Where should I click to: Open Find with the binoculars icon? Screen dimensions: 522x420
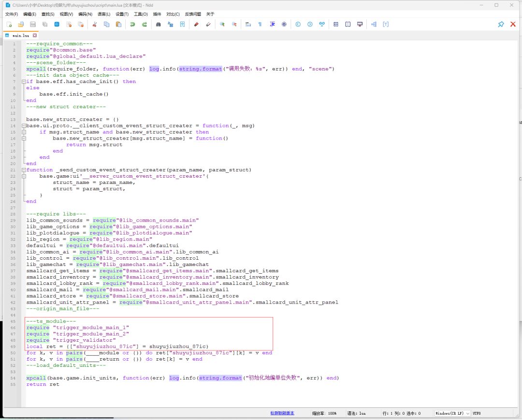coord(158,24)
